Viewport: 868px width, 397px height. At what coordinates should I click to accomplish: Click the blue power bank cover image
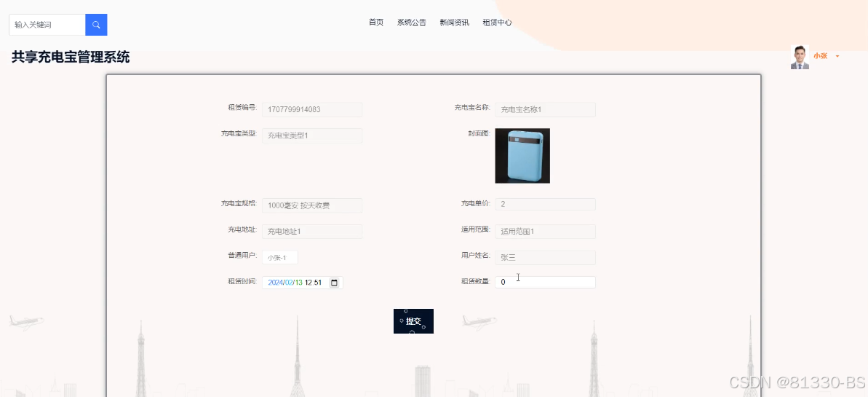point(522,156)
